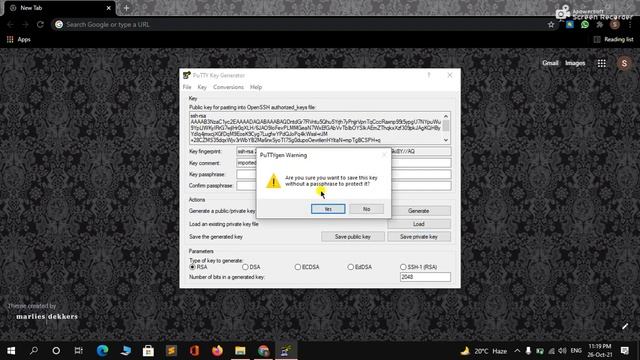
Task: Reload the browser page
Action: click(40, 24)
